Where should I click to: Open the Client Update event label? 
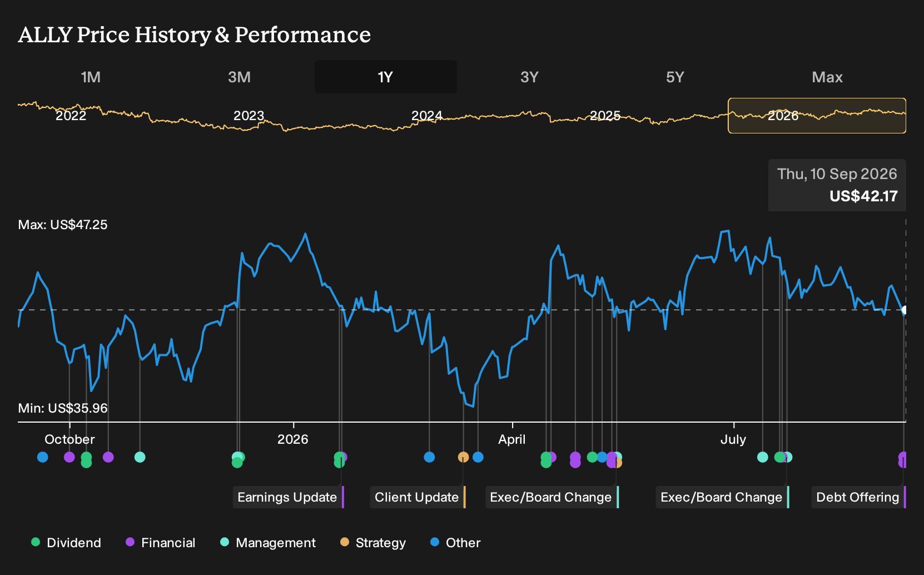[418, 497]
